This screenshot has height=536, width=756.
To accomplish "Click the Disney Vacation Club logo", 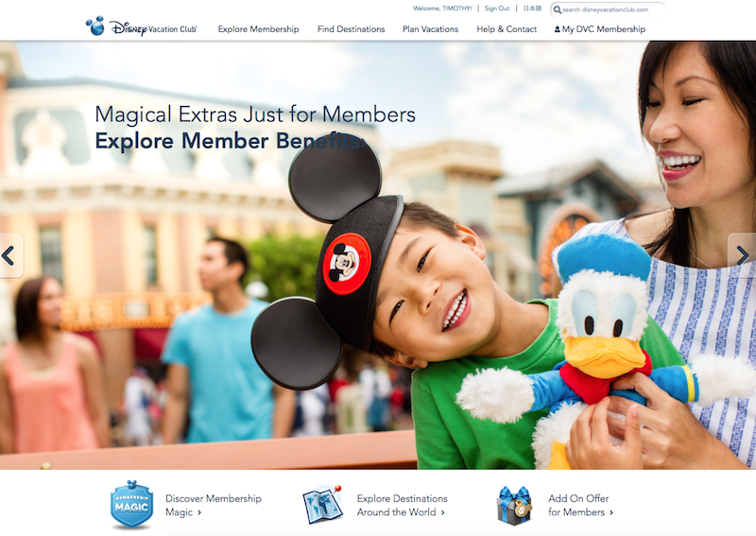I will point(141,27).
